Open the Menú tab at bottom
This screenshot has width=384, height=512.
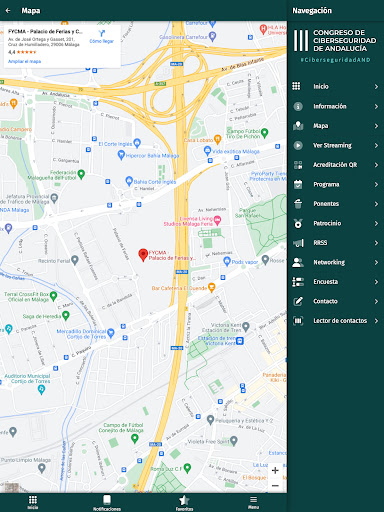pos(253,502)
